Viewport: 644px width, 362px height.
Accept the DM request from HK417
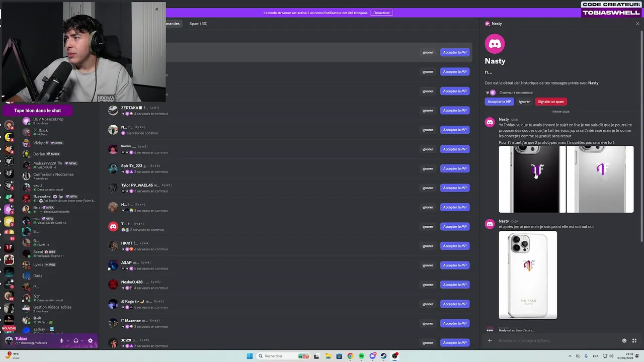455,246
